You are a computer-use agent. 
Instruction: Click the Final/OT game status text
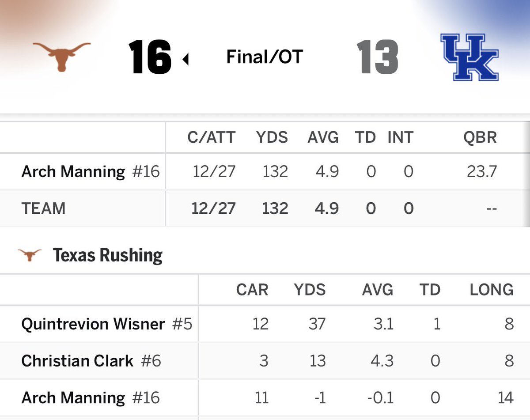(265, 57)
